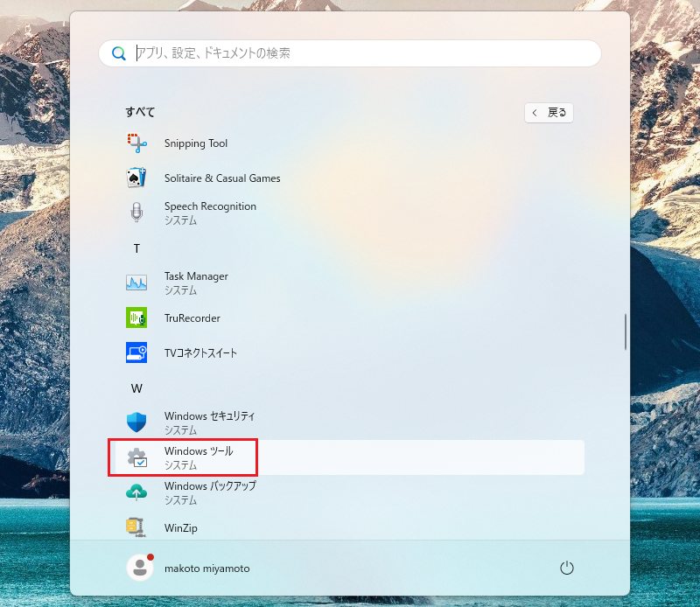Launch the WinZip icon
The image size is (700, 607).
[x=136, y=527]
